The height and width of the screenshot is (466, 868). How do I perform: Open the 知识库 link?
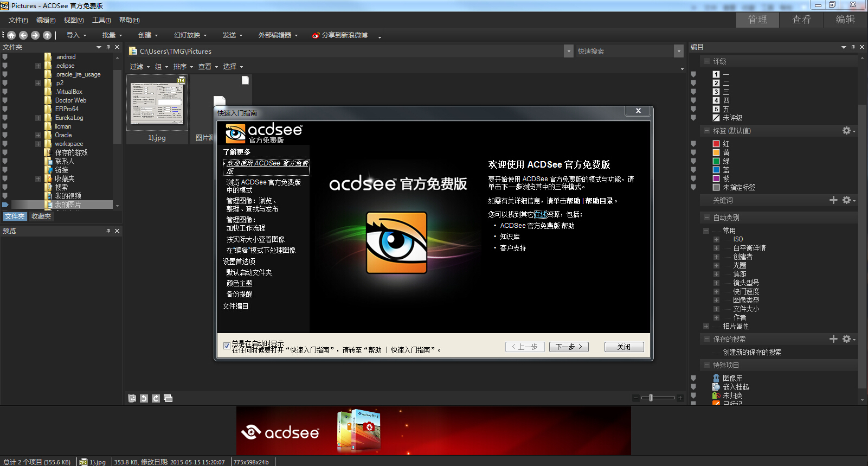pos(510,237)
